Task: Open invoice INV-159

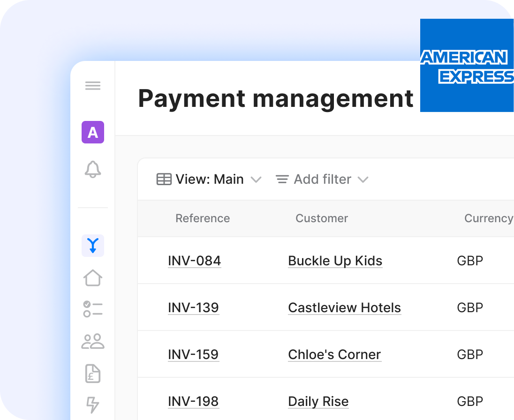Action: click(x=193, y=355)
